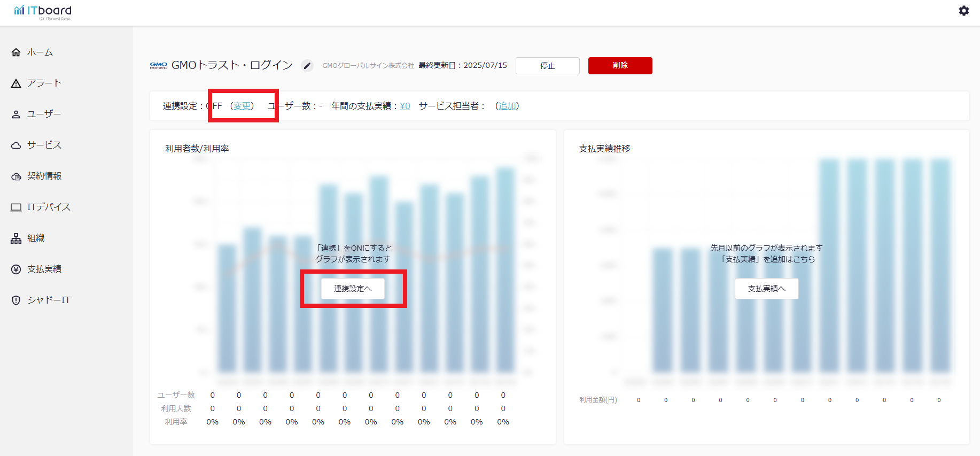This screenshot has width=980, height=456.
Task: Click the user person icon
Action: pos(16,114)
